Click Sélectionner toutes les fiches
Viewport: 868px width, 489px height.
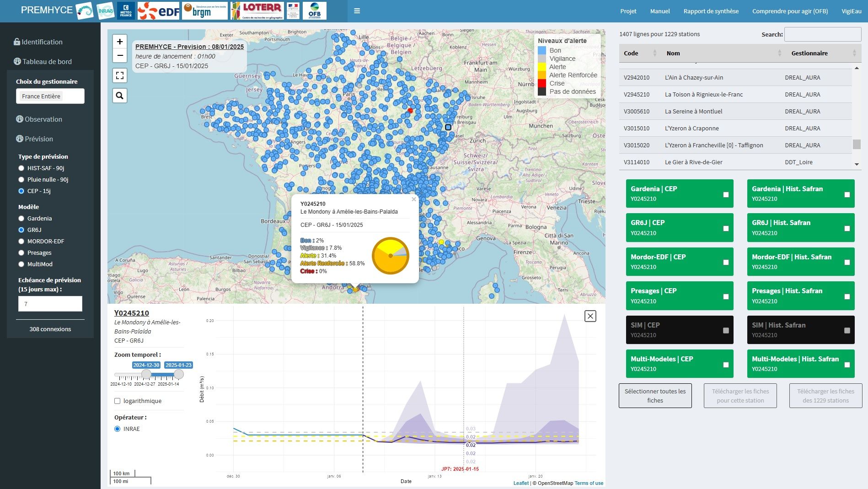pyautogui.click(x=655, y=396)
